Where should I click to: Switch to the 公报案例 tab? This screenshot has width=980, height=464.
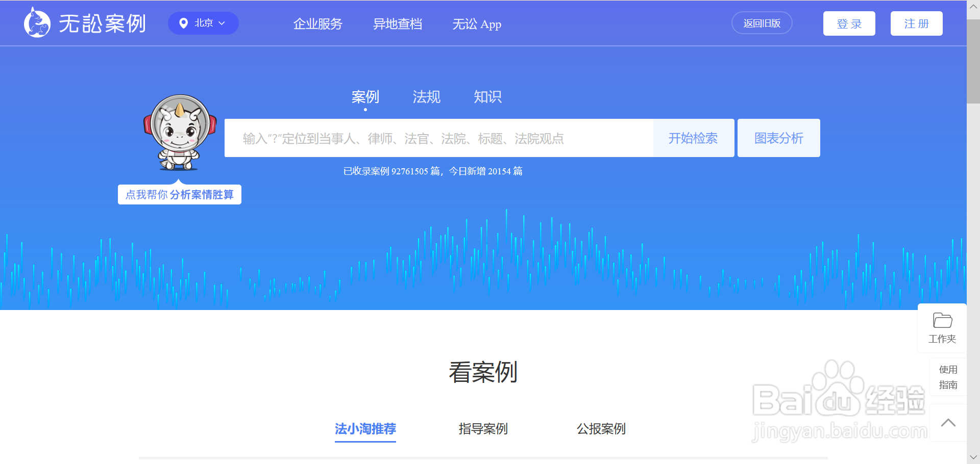(x=601, y=429)
